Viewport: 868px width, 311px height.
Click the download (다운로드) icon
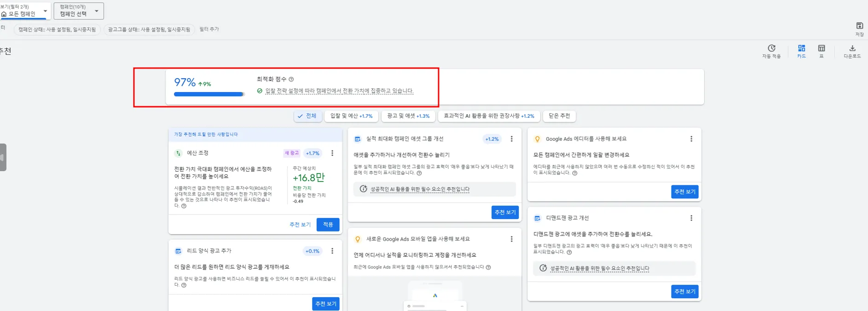[852, 48]
